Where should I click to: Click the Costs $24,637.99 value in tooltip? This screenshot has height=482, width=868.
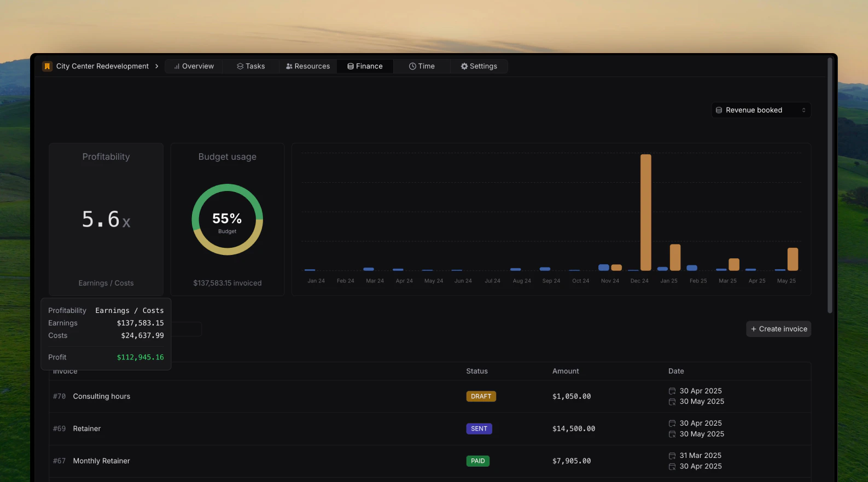pos(143,335)
